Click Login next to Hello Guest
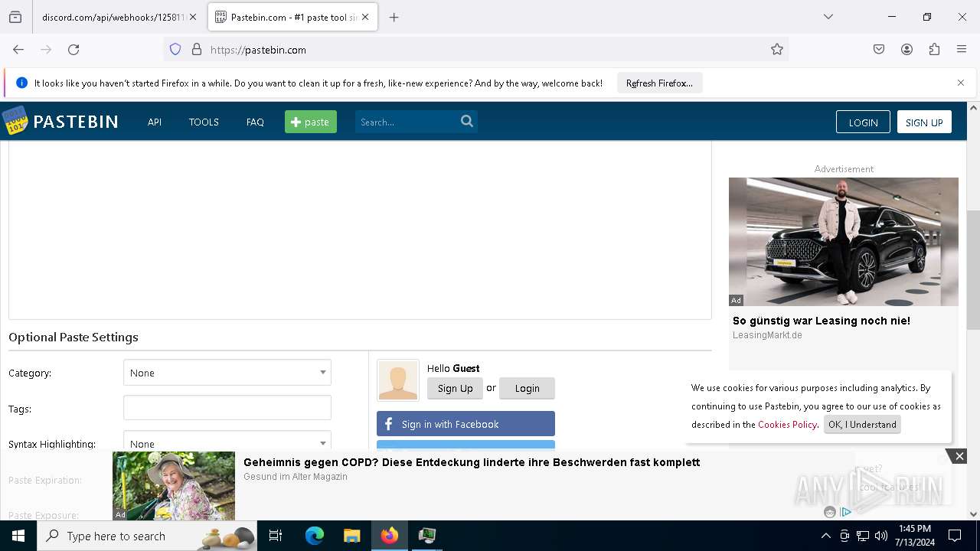The height and width of the screenshot is (551, 980). click(x=527, y=388)
